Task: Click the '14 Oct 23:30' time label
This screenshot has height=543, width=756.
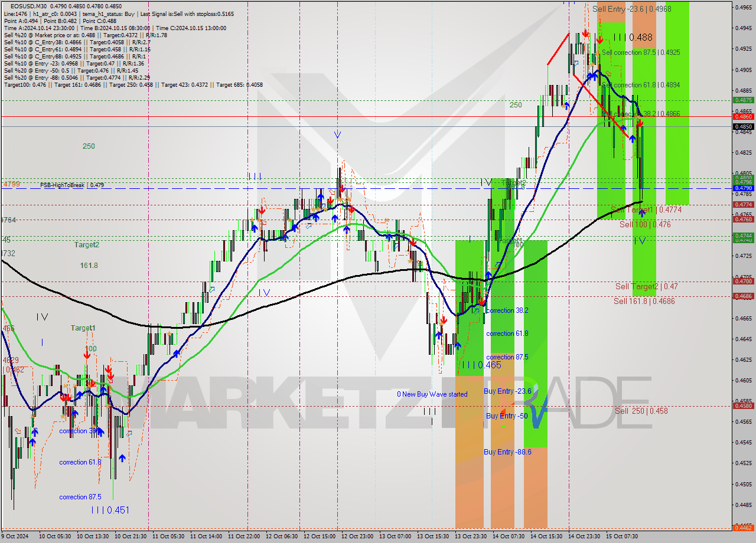Action: click(584, 537)
